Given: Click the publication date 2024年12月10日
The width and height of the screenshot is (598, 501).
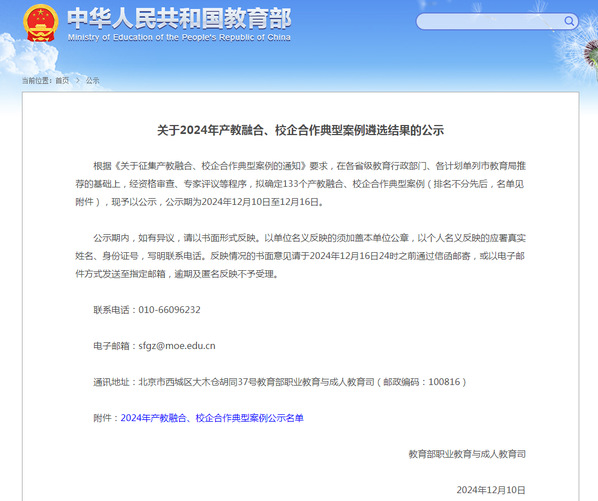Looking at the screenshot, I should pyautogui.click(x=491, y=490).
